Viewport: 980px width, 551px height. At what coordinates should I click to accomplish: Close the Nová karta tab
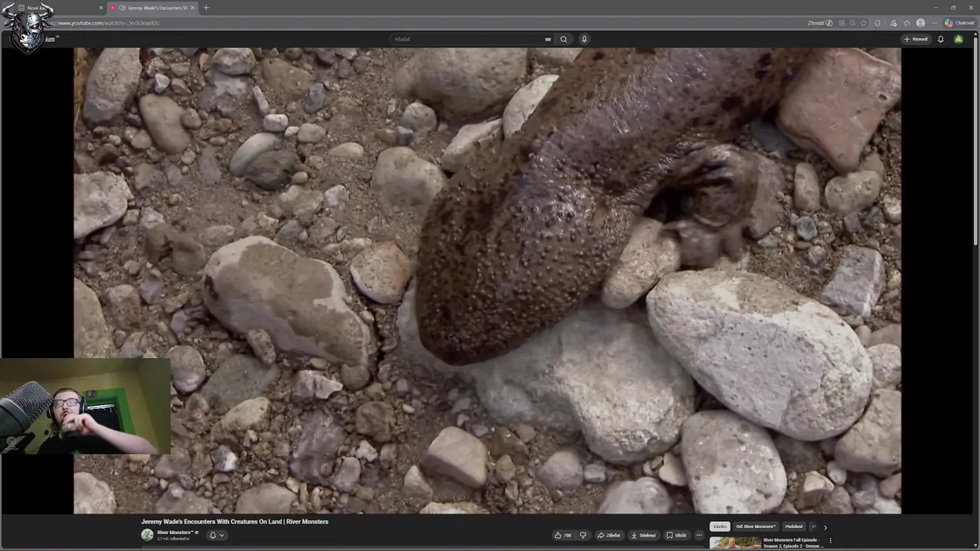coord(101,8)
